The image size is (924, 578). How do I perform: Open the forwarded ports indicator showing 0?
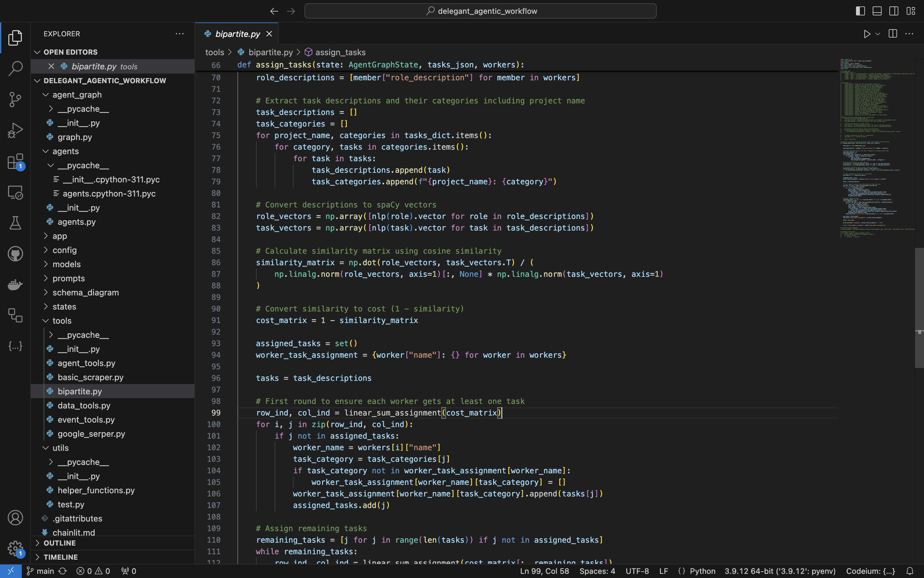tap(129, 571)
